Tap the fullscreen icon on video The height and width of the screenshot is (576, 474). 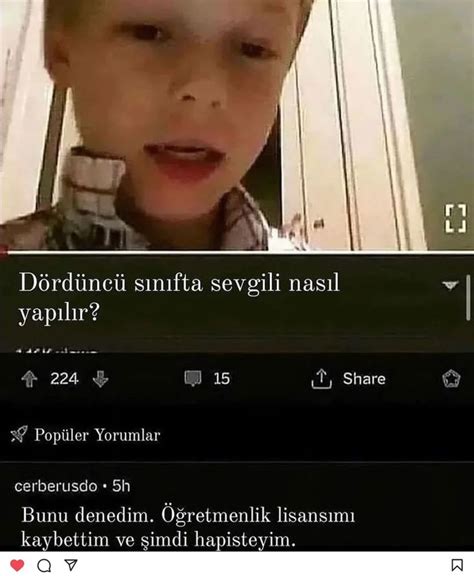(456, 218)
